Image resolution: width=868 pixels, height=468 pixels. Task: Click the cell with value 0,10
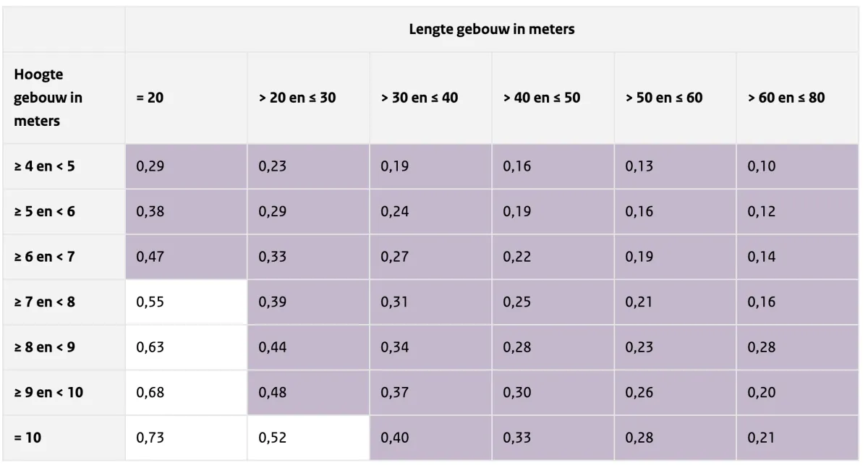[x=762, y=166]
